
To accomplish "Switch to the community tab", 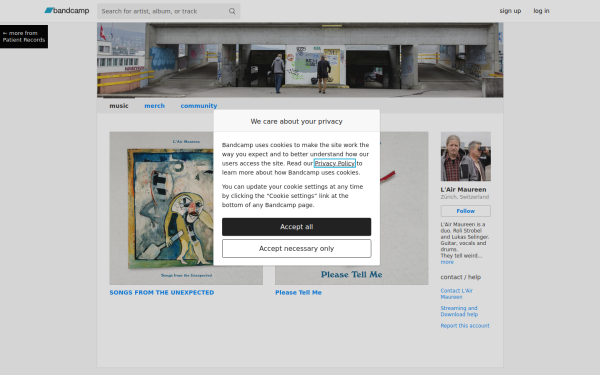I will click(x=199, y=106).
